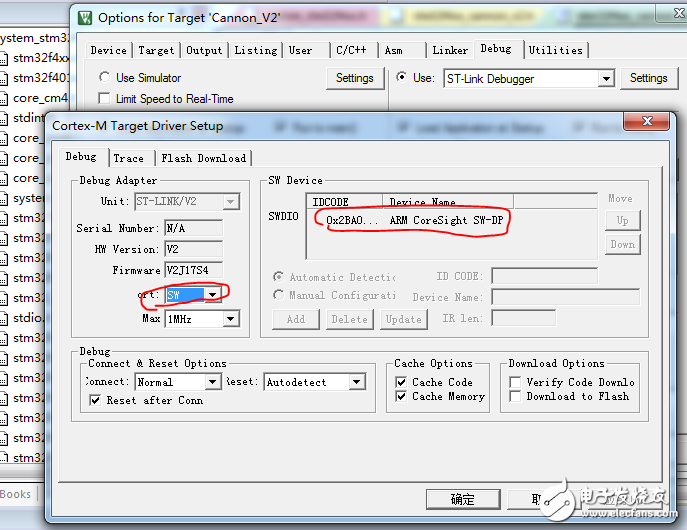
Task: Toggle the Cache Memory checkbox
Action: [401, 396]
